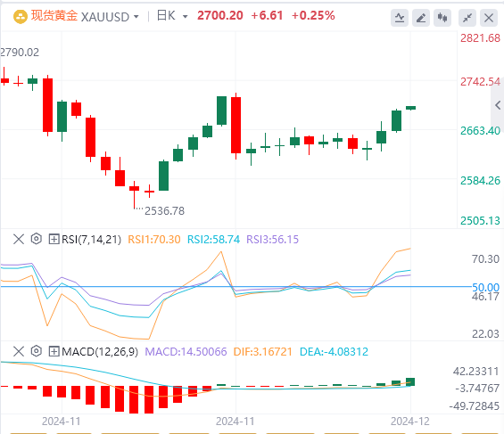The width and height of the screenshot is (504, 434).
Task: Expand the side panel left-arrow chevron
Action: point(498,105)
